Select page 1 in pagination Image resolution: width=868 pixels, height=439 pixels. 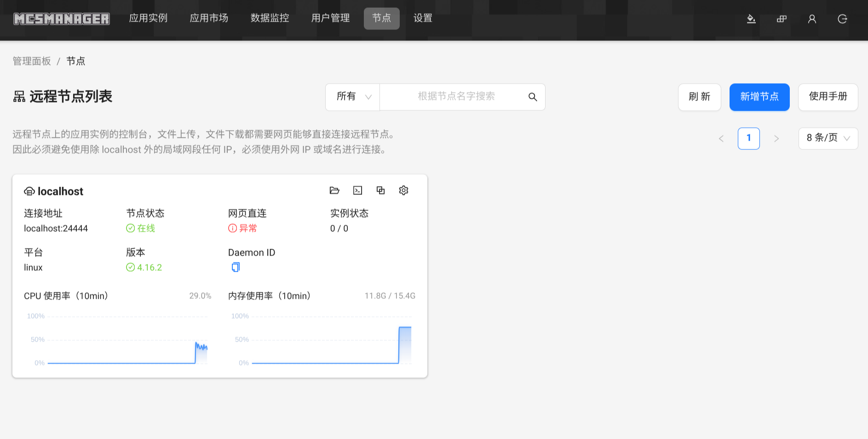pos(749,138)
